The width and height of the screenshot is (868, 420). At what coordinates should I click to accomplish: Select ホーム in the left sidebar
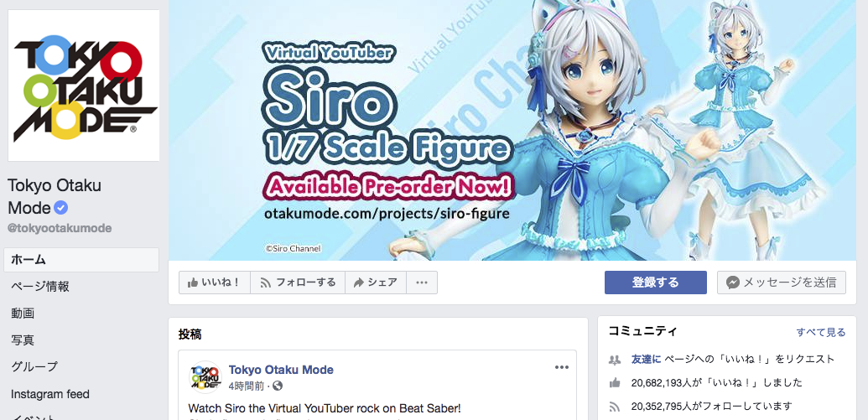[x=81, y=260]
